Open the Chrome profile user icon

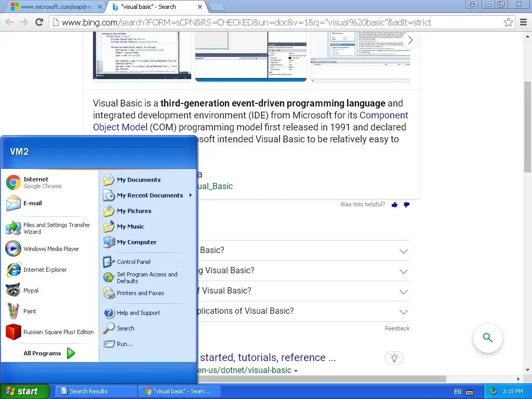(x=472, y=4)
